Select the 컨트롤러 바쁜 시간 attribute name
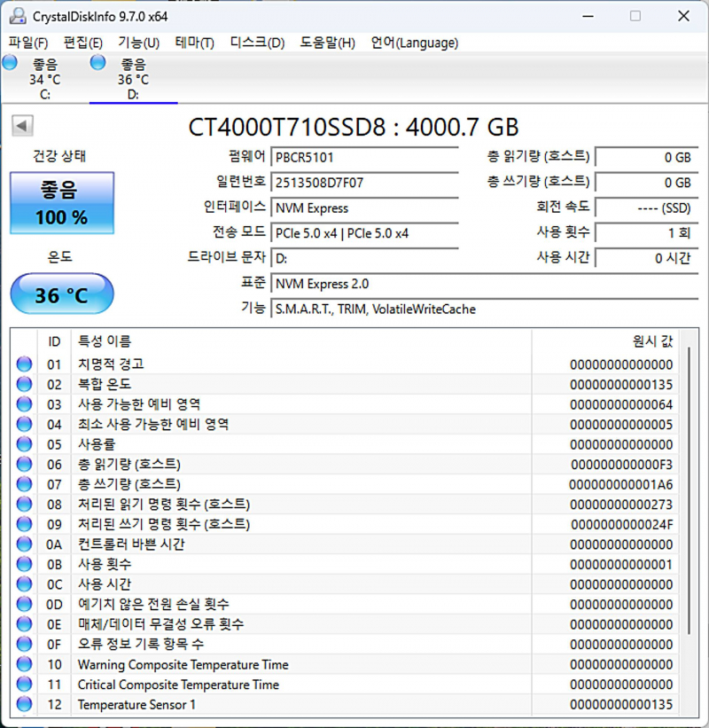Image resolution: width=709 pixels, height=728 pixels. 131,544
